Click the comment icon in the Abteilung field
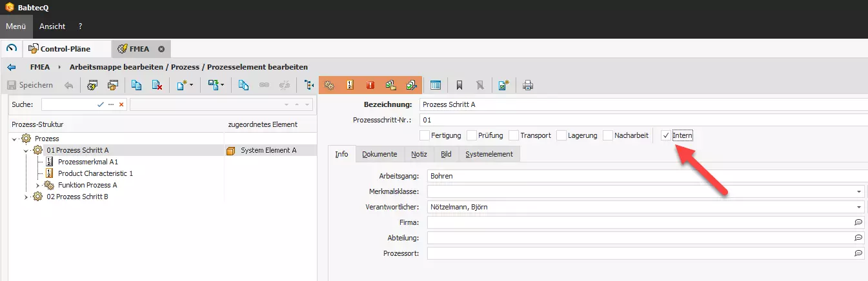Screen dimensions: 868x281 858,238
